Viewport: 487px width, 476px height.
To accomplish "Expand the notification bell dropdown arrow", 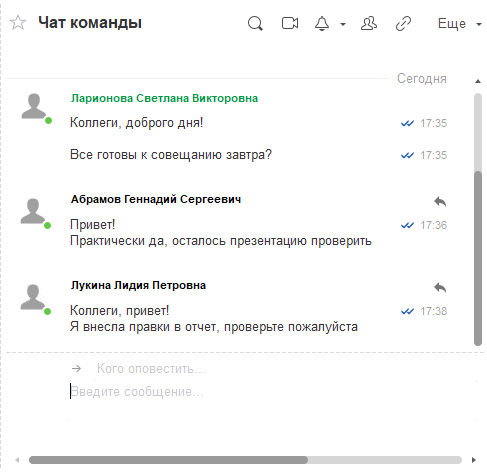I will click(343, 24).
